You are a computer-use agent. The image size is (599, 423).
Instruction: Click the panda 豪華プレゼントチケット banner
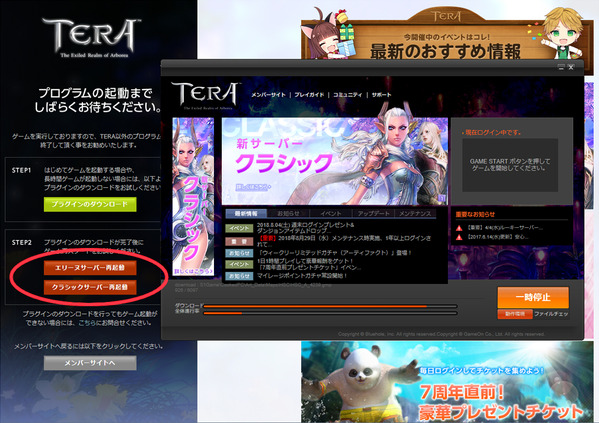[447, 382]
